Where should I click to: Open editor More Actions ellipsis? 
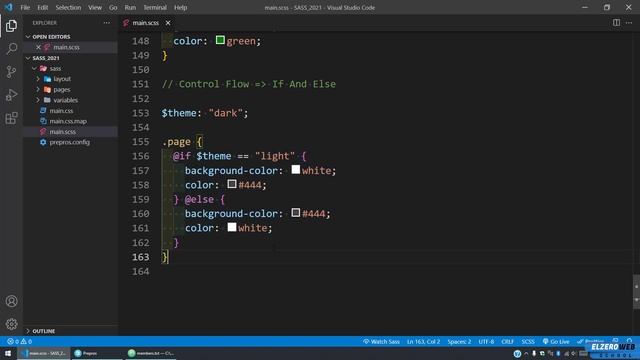(x=629, y=23)
